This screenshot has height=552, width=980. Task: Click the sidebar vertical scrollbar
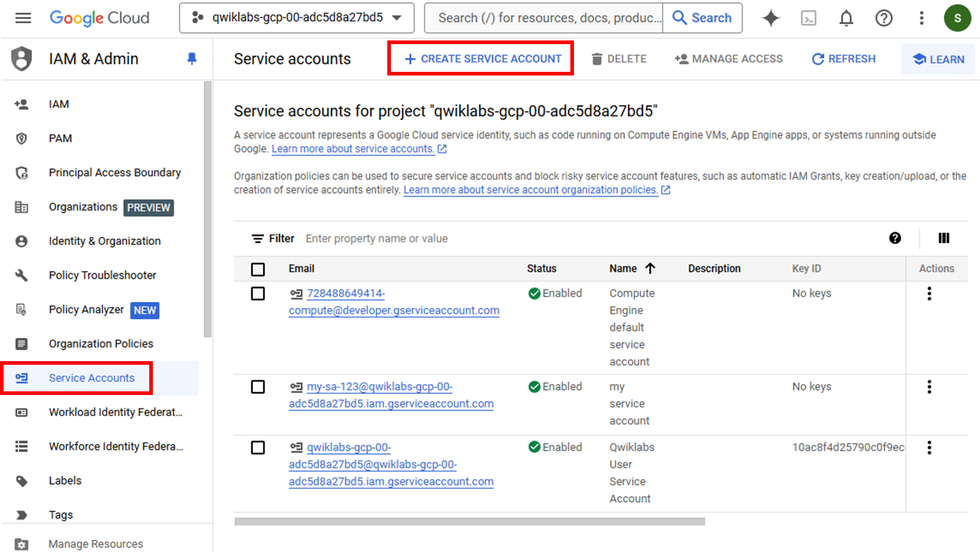click(208, 210)
